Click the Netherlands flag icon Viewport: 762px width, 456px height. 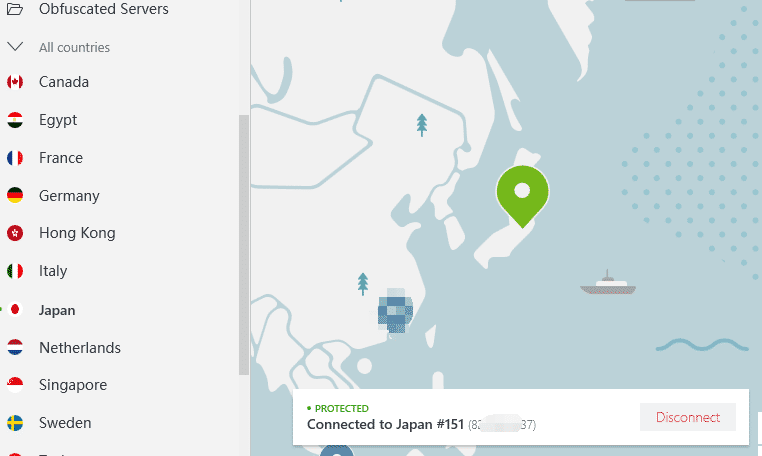coord(15,348)
